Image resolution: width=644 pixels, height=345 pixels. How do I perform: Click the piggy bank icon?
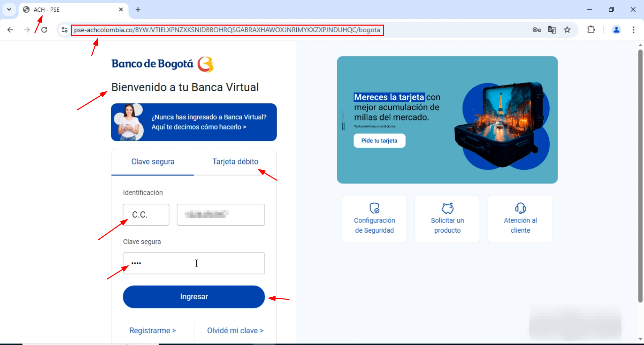tap(447, 208)
